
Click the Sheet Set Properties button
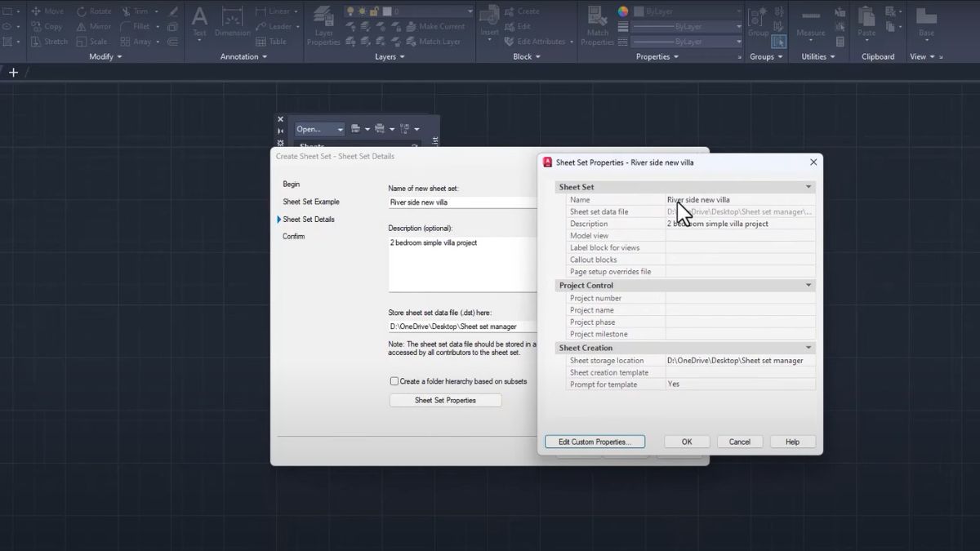pos(446,400)
